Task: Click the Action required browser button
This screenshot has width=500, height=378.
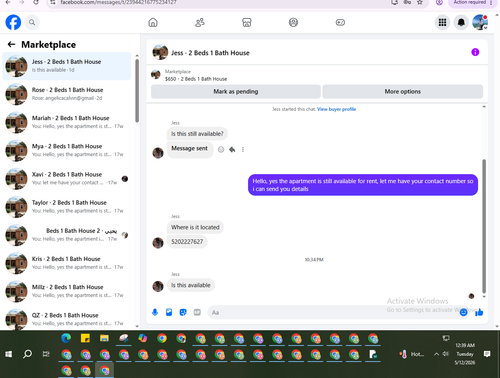Action: (x=473, y=3)
